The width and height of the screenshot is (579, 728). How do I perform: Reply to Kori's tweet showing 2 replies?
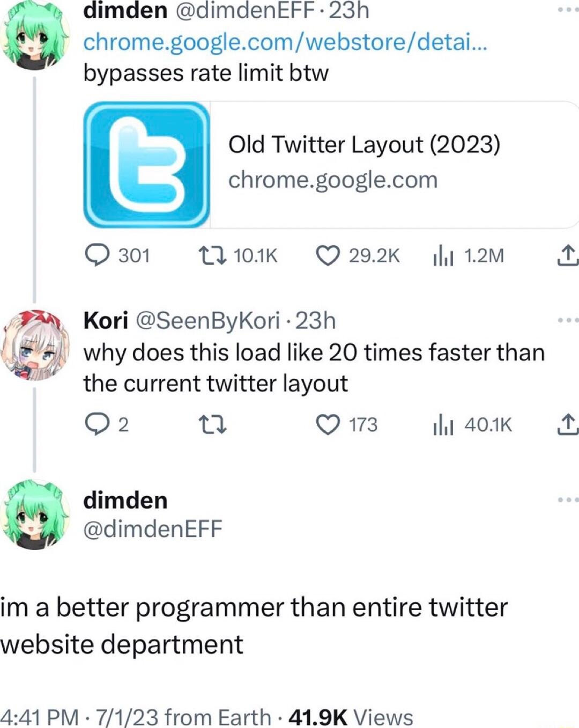point(99,425)
